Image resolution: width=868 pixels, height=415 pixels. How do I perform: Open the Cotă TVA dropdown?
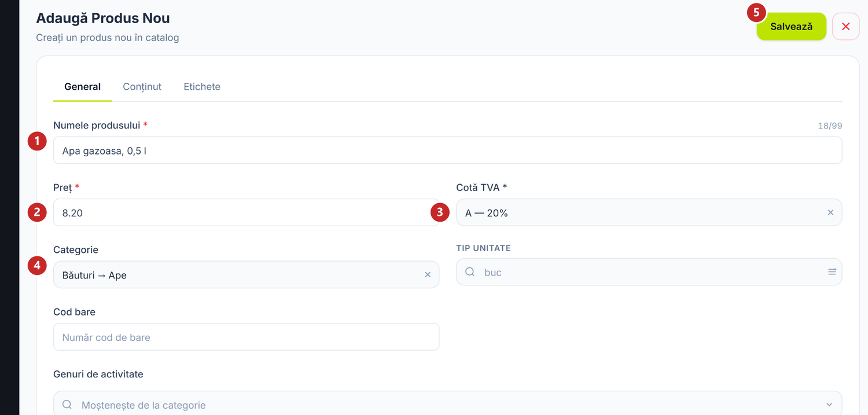pyautogui.click(x=649, y=212)
